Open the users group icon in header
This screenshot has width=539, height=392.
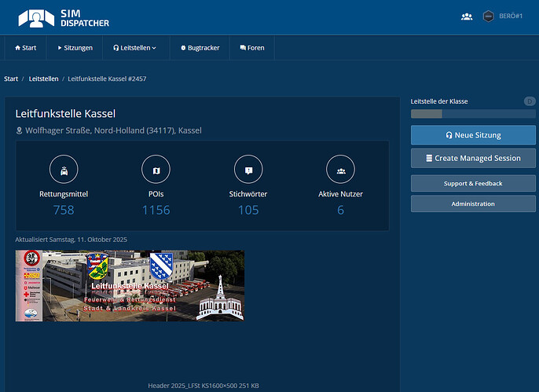pyautogui.click(x=467, y=16)
